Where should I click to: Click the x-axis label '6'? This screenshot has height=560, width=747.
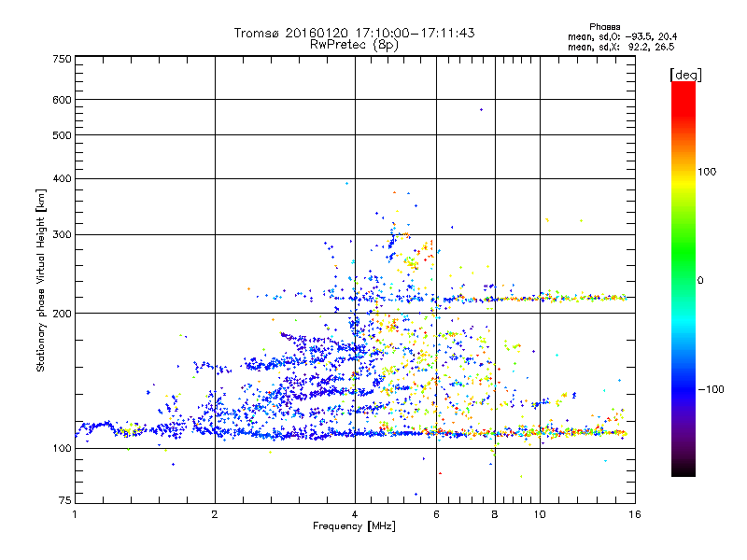pos(436,514)
